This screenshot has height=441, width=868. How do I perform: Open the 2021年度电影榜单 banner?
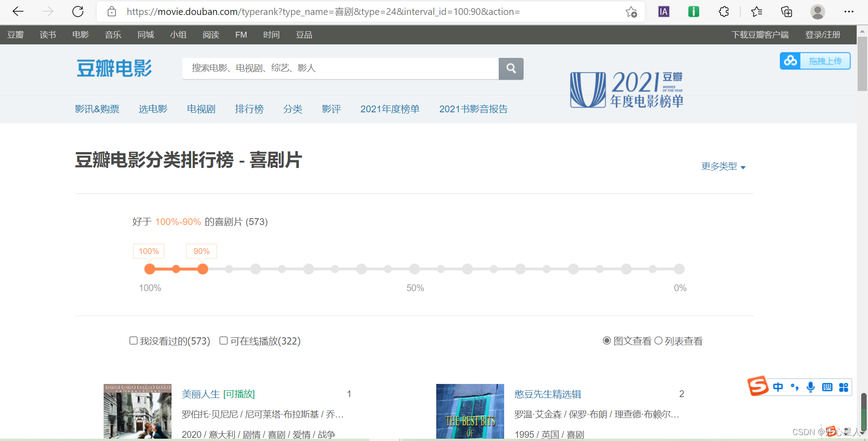click(x=627, y=89)
